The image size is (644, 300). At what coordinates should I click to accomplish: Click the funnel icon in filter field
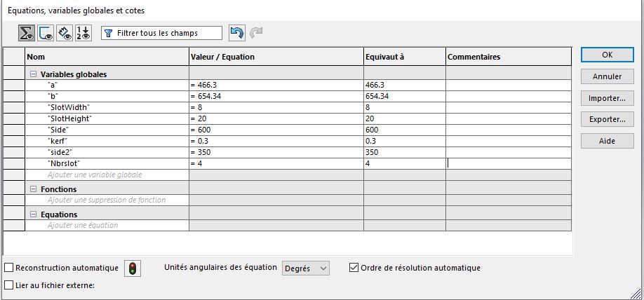109,33
